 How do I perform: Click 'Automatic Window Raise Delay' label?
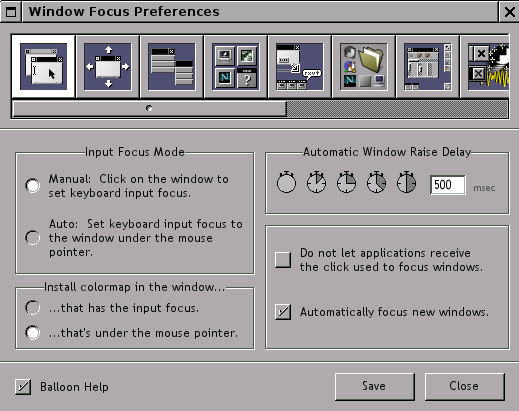pyautogui.click(x=387, y=152)
